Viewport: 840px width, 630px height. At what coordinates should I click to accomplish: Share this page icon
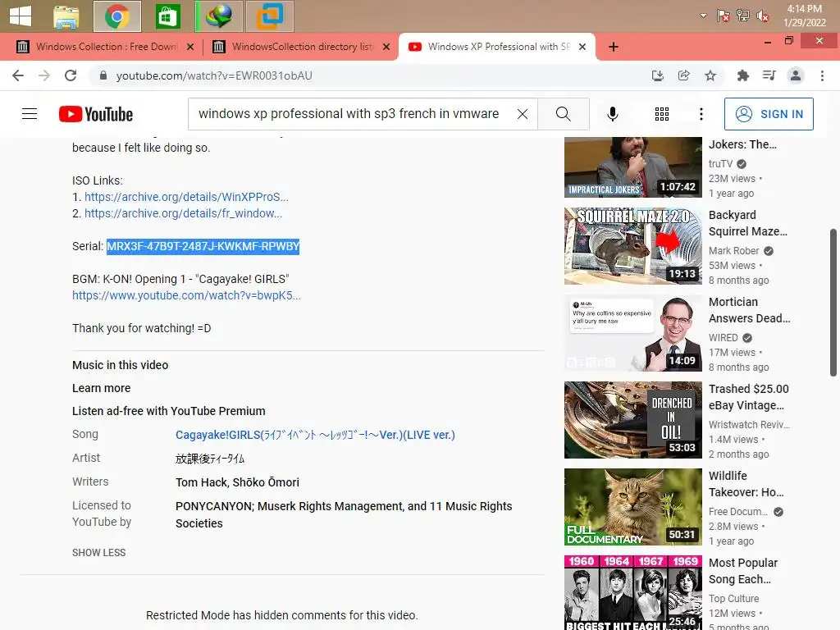(683, 75)
